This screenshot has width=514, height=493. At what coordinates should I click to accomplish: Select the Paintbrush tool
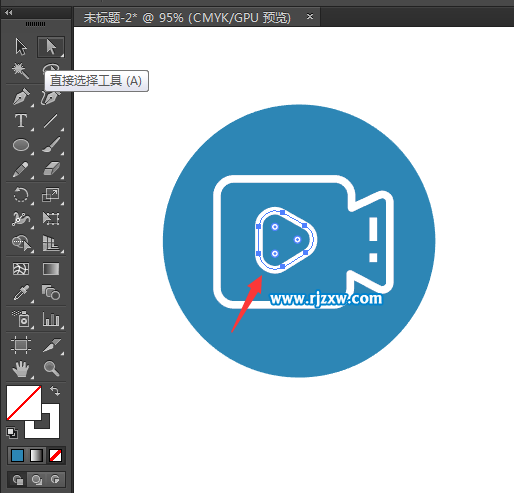tap(51, 145)
